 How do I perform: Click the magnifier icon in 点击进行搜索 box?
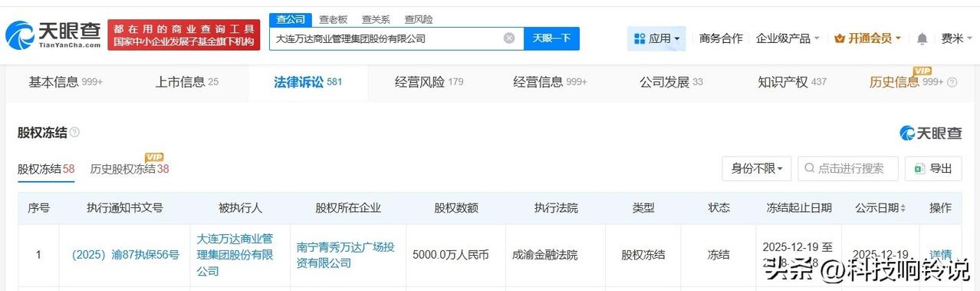(810, 168)
